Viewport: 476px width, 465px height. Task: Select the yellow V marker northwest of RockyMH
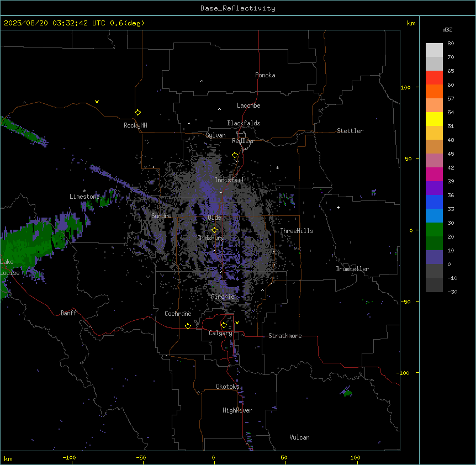pos(97,102)
